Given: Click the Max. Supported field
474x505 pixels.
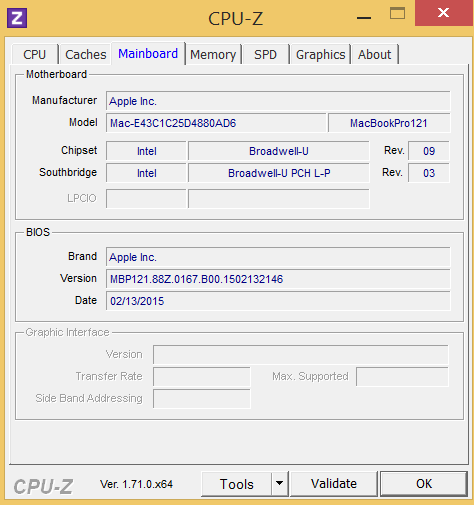Looking at the screenshot, I should coord(402,377).
